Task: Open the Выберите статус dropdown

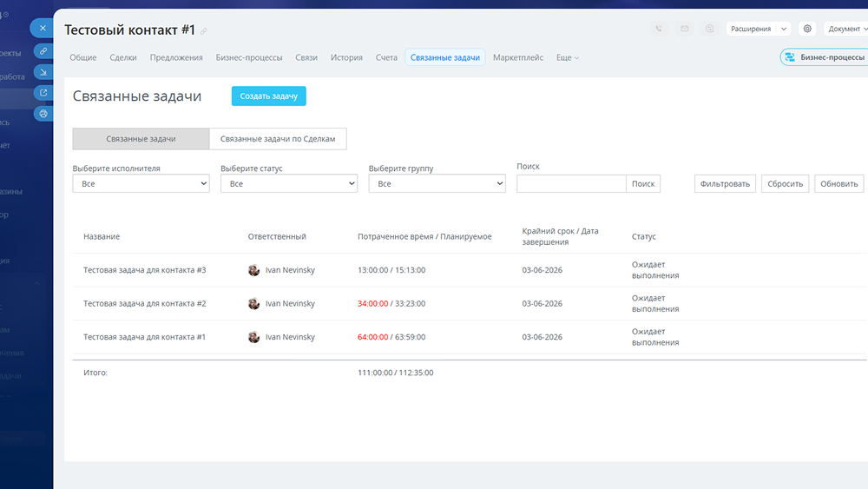Action: coord(289,184)
